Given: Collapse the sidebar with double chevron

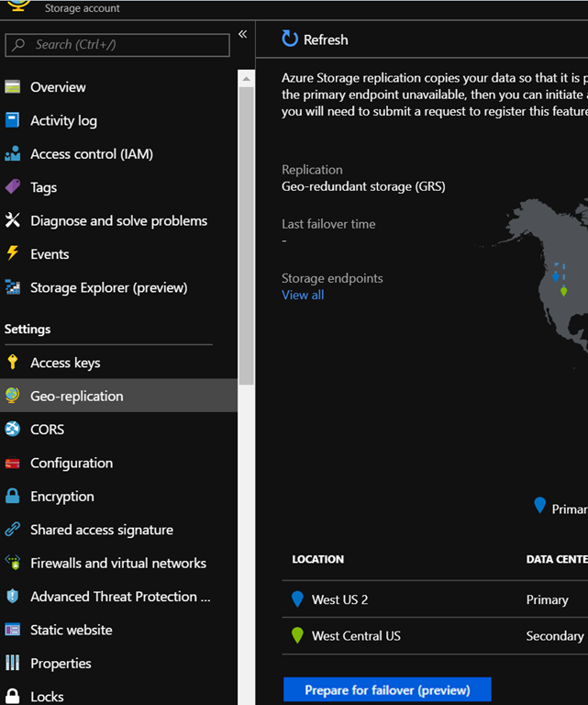Looking at the screenshot, I should (243, 34).
